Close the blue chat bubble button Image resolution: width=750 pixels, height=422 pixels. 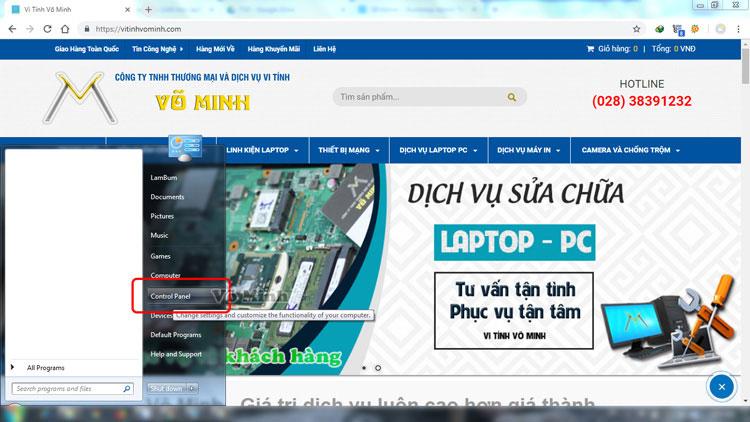[721, 387]
